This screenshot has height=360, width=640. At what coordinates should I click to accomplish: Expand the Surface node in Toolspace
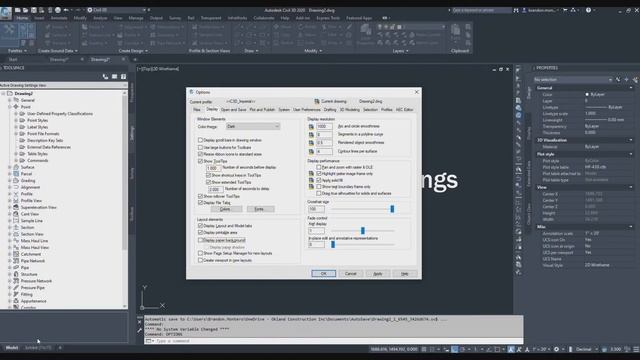pyautogui.click(x=10, y=167)
